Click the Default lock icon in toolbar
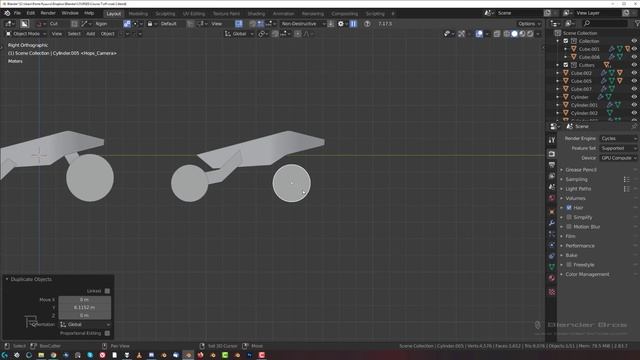640x360 pixels. pos(150,24)
